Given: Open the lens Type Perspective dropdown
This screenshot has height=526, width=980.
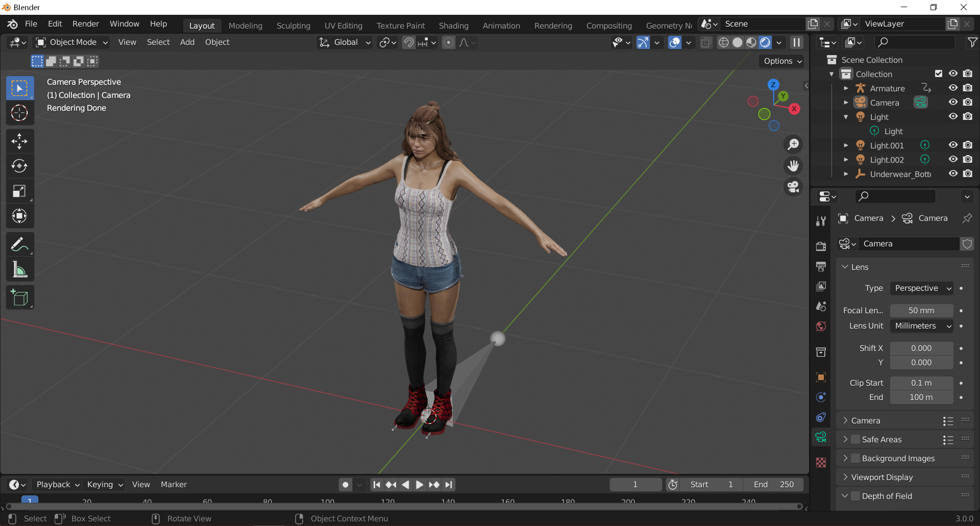Looking at the screenshot, I should coord(921,288).
